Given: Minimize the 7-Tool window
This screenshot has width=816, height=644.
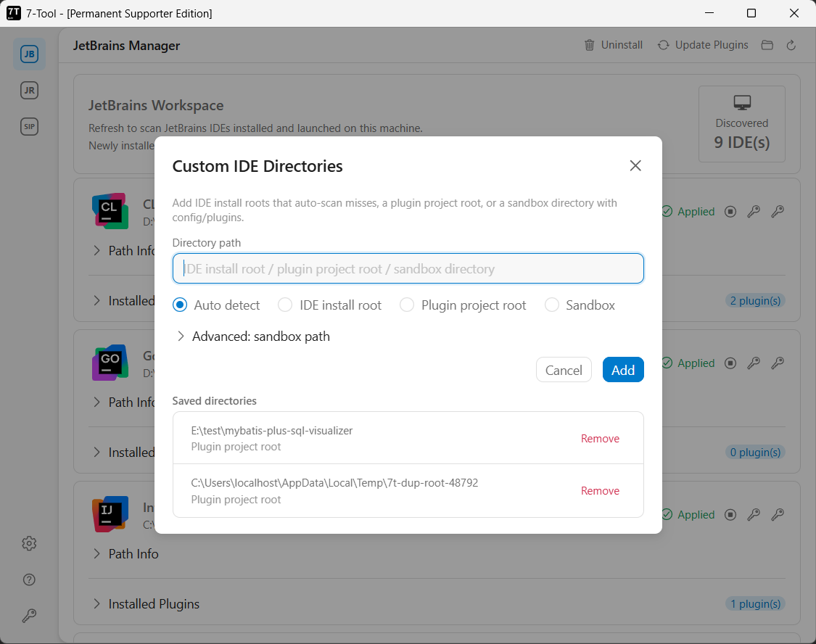Looking at the screenshot, I should click(709, 13).
